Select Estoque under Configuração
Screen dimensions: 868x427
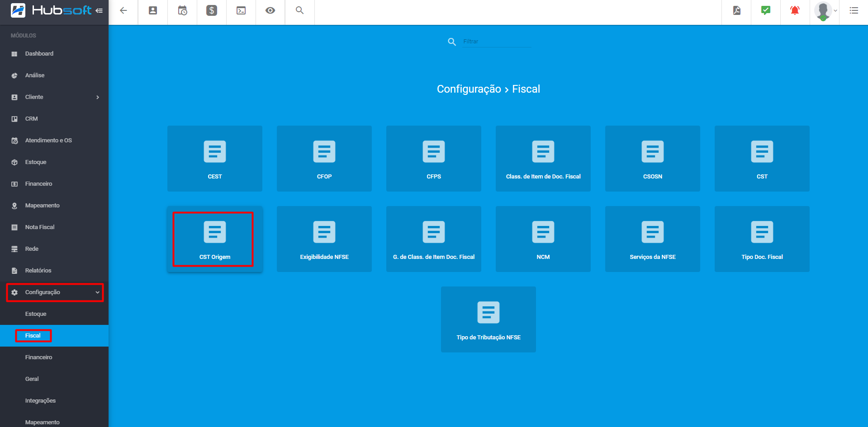tap(54, 314)
